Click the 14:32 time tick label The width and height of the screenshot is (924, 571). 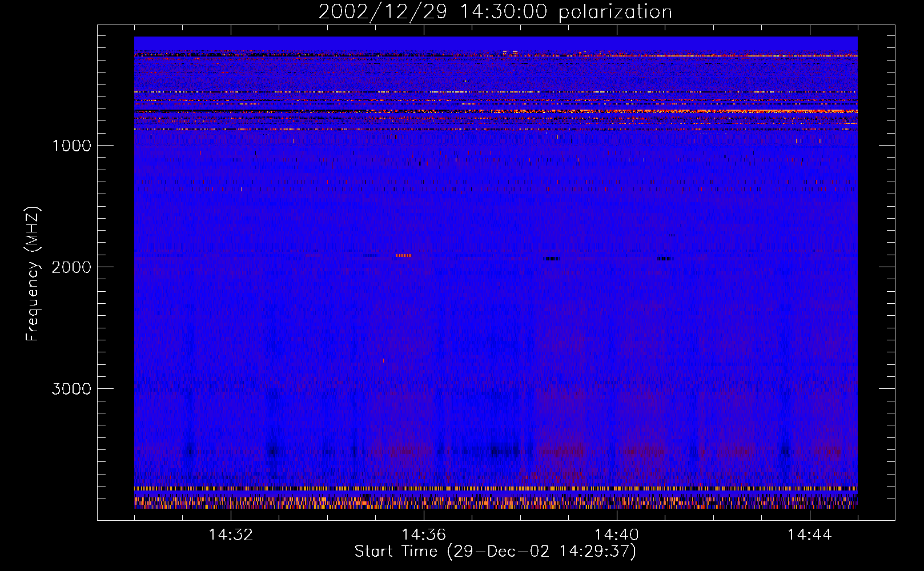[x=231, y=535]
